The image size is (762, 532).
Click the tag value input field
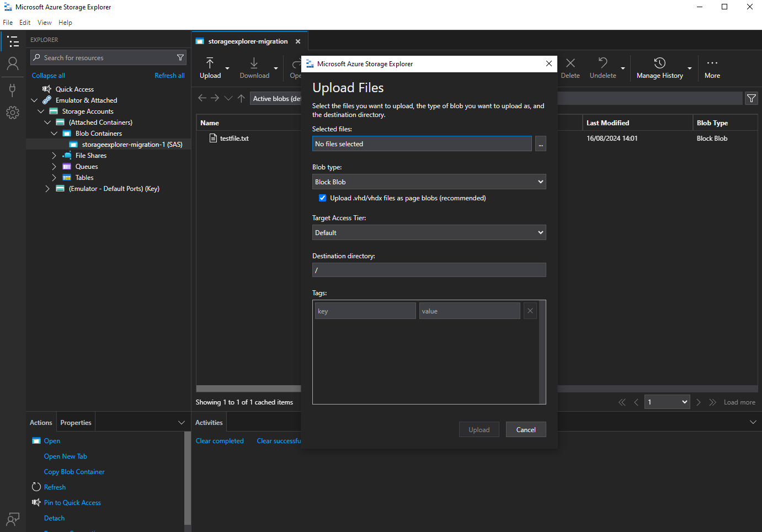coord(470,311)
